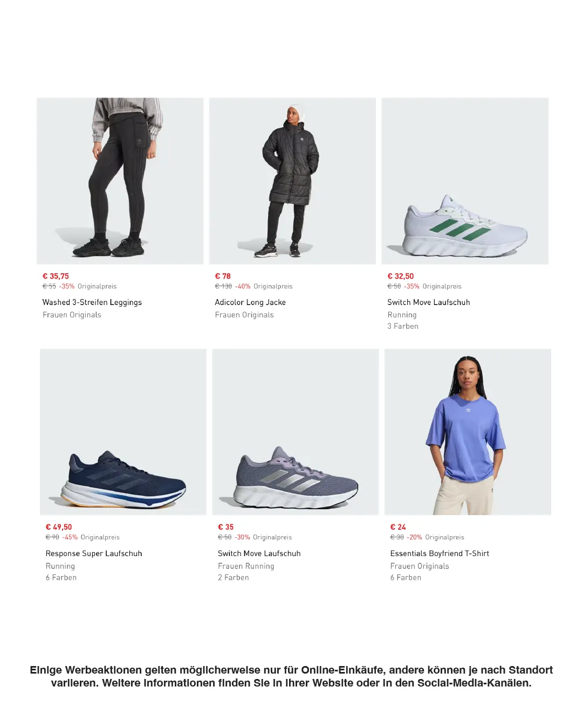
Task: Click the 3 Farben label under Switch Move
Action: click(403, 326)
